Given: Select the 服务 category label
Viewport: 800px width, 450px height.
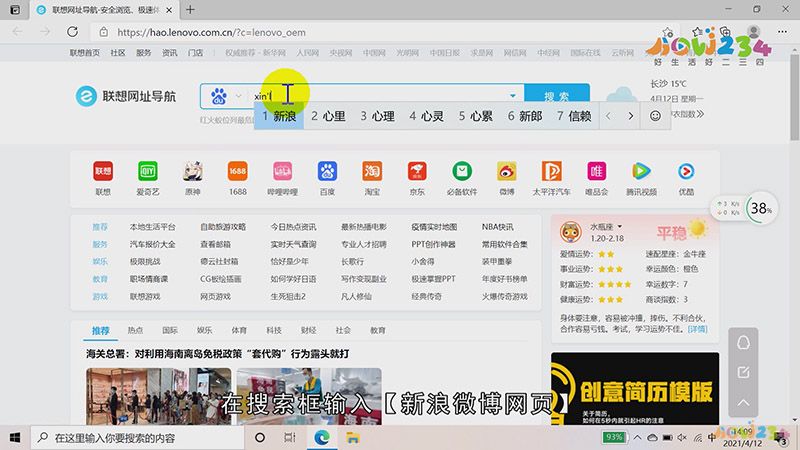Looking at the screenshot, I should coord(100,244).
